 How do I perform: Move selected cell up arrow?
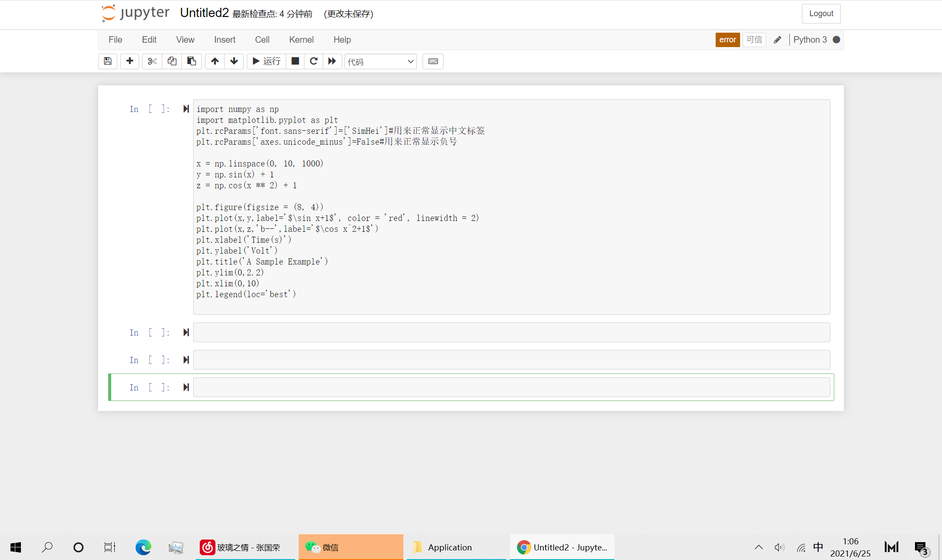[x=215, y=61]
